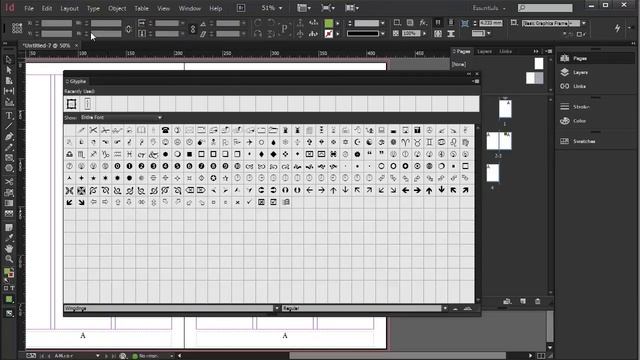Toggle constrain proportions for scaling
This screenshot has width=640, height=360.
pyautogui.click(x=193, y=29)
